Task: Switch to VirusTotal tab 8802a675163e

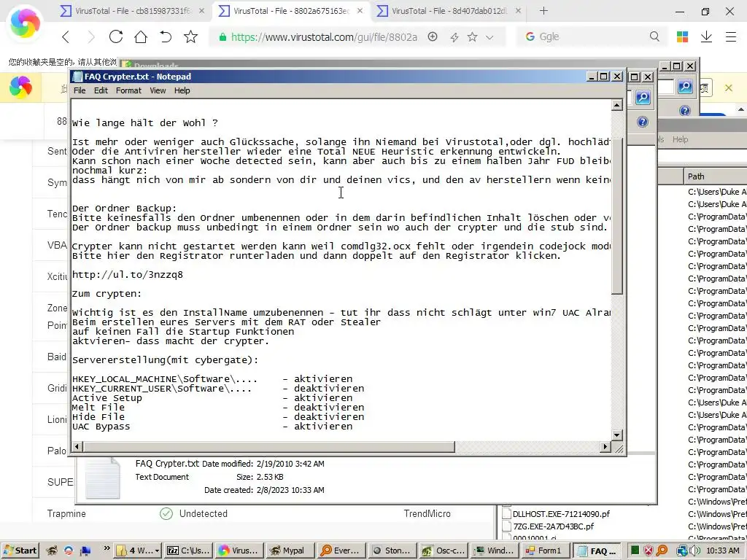Action: point(290,10)
